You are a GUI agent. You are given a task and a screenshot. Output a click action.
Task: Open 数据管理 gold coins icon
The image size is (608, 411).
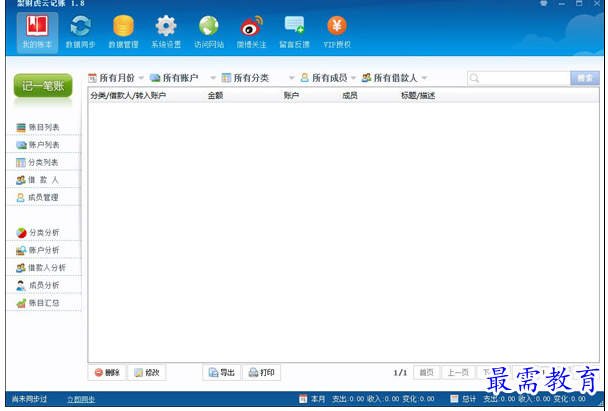click(123, 33)
